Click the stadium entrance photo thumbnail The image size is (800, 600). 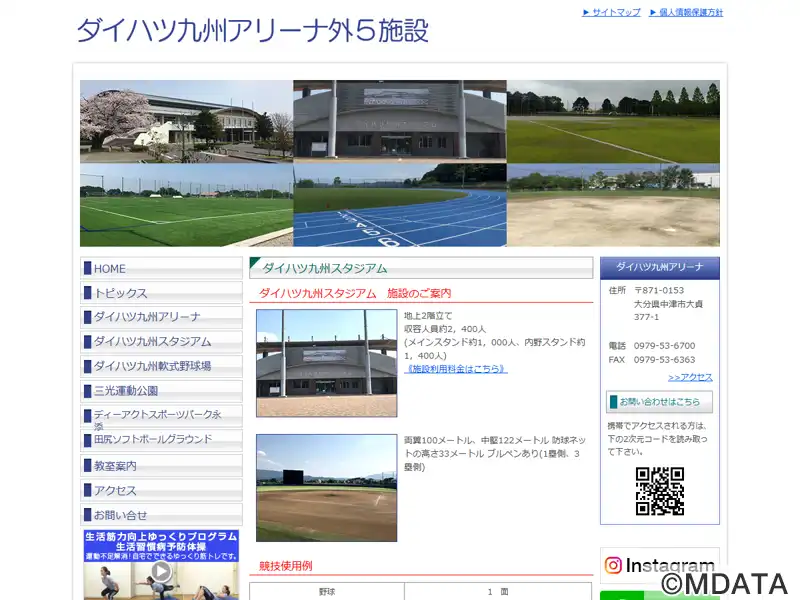click(326, 362)
